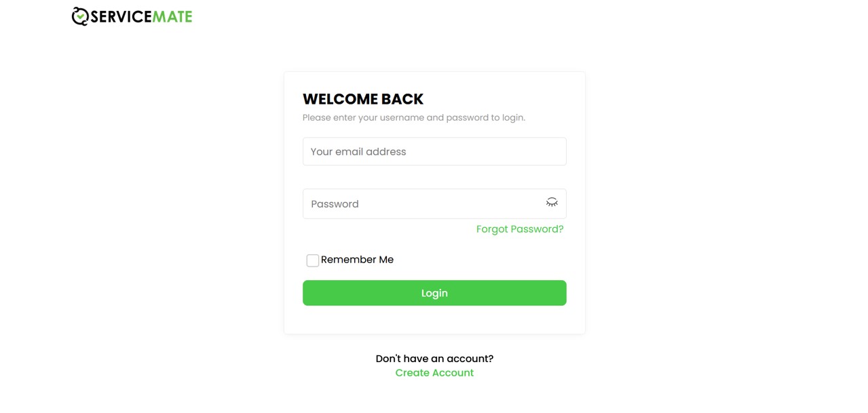Click the ServiceMate logo
Viewport: 868px width, 413px height.
click(131, 16)
